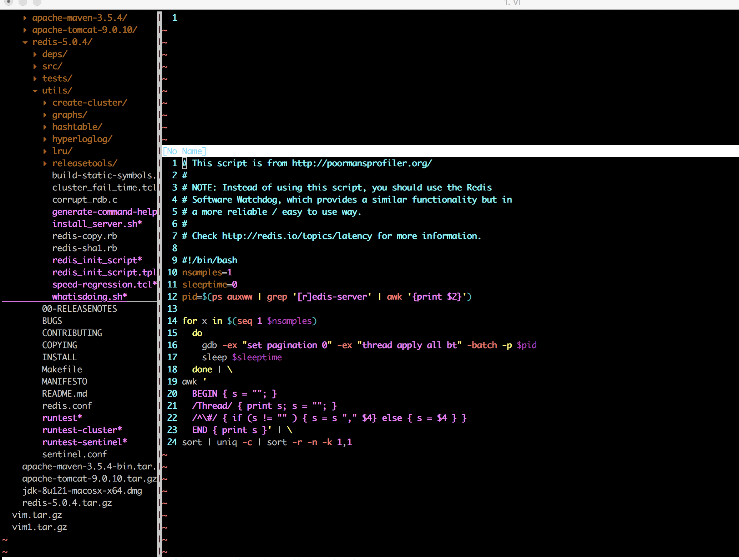Select runtest-sentinel* file
This screenshot has height=560, width=739.
[85, 442]
